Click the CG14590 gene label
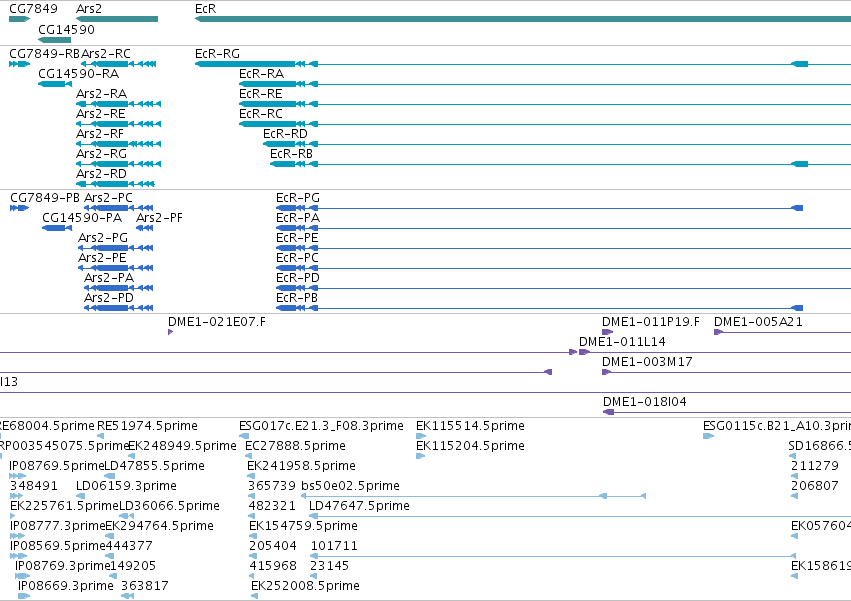This screenshot has width=851, height=601. coord(66,29)
